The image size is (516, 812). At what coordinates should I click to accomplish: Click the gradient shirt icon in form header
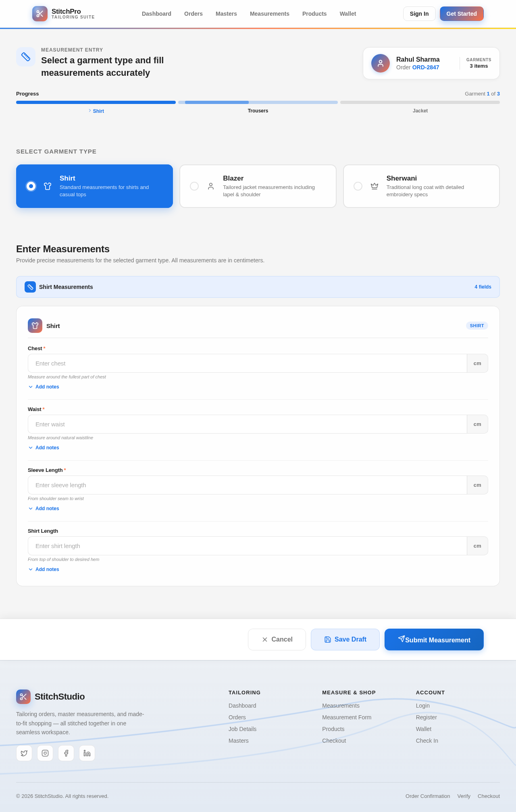35,326
